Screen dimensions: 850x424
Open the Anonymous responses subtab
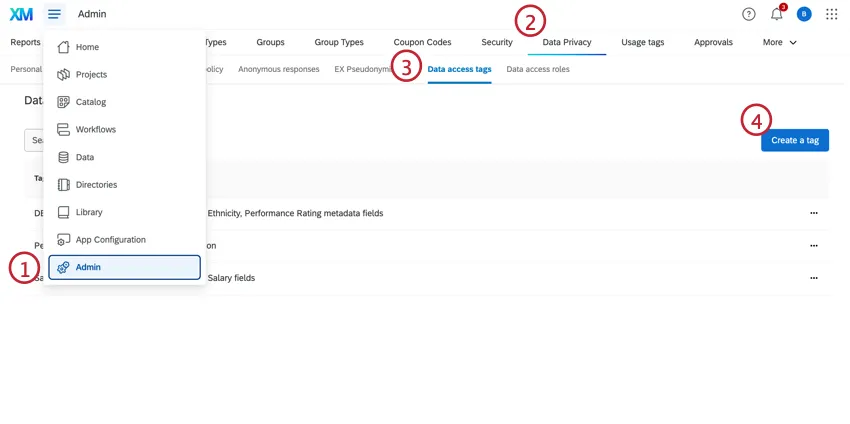tap(278, 69)
